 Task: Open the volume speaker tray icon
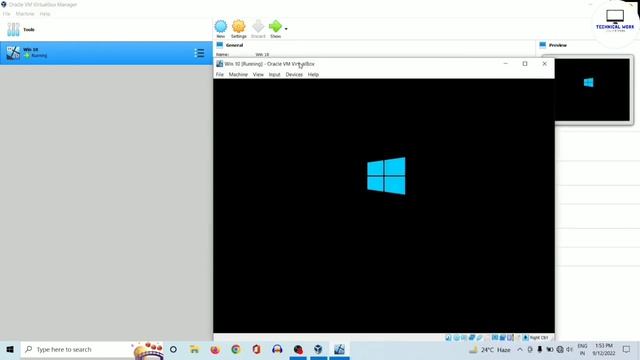tap(569, 350)
